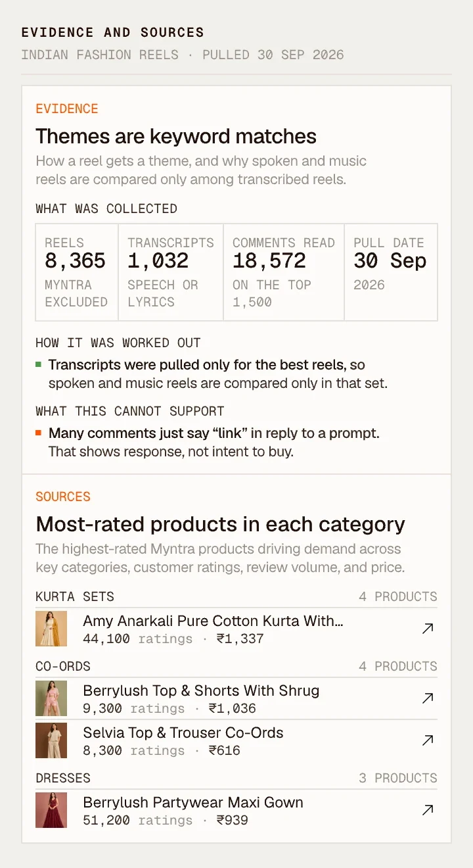This screenshot has height=868, width=473.
Task: Click the WHAT WAS COLLECTED label
Action: [x=106, y=208]
